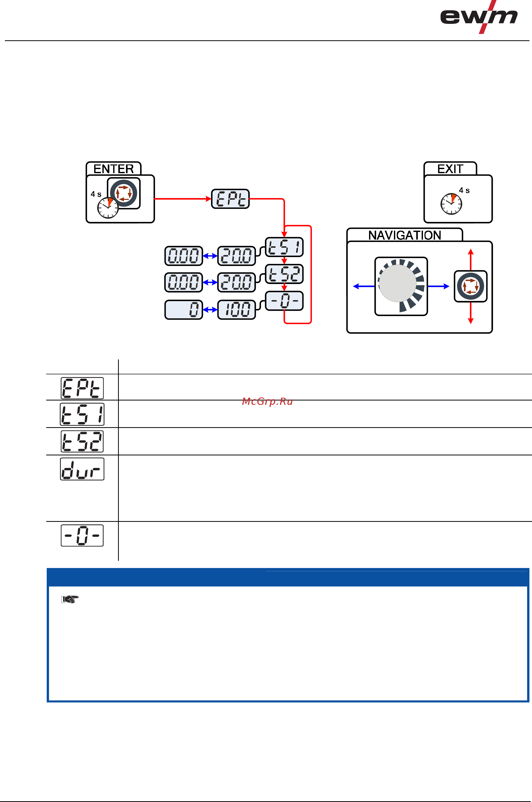Viewport: 532px width, 802px height.
Task: Click the 20.0 display beside tS1
Action: pos(236,256)
